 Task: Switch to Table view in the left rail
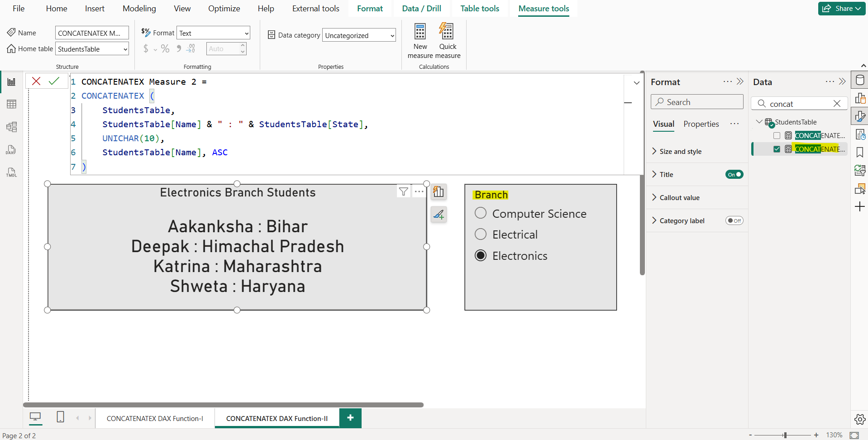(x=11, y=104)
